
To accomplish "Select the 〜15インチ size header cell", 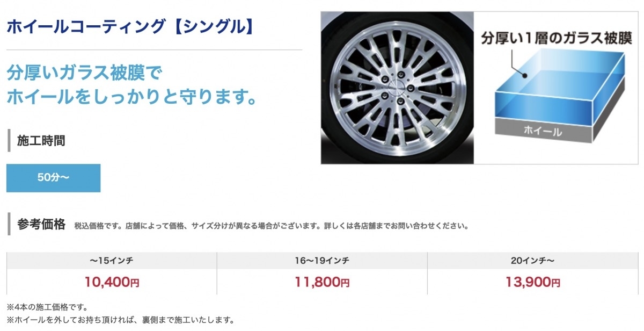I will (112, 261).
